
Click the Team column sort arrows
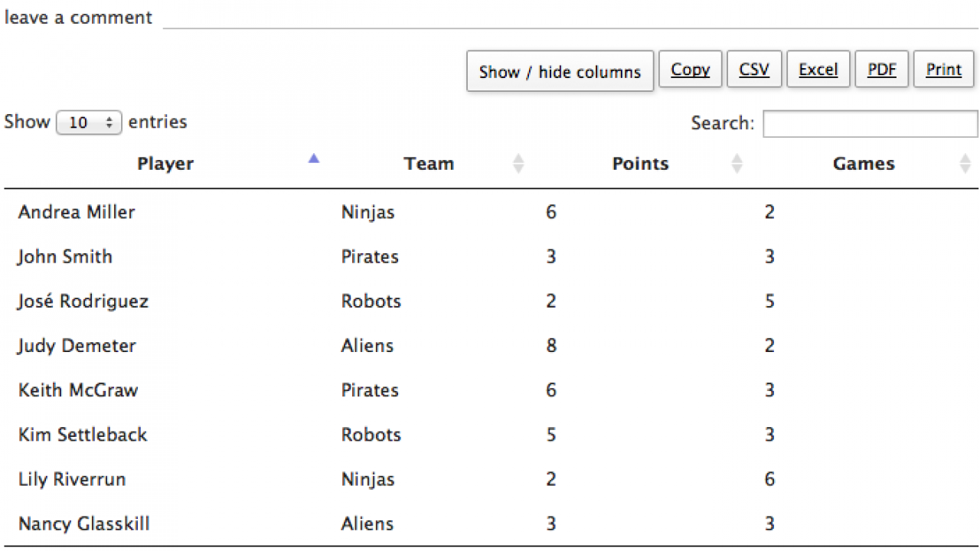(x=518, y=164)
